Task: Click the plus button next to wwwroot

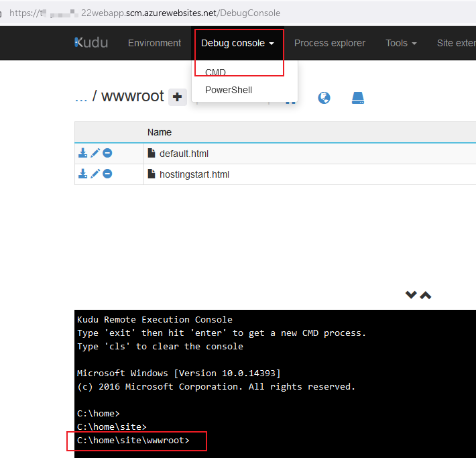Action: click(177, 97)
